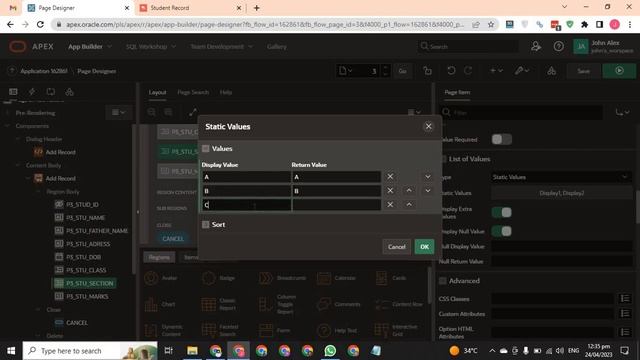Open the Help question mark menu
640x360 pixels.
558,47
